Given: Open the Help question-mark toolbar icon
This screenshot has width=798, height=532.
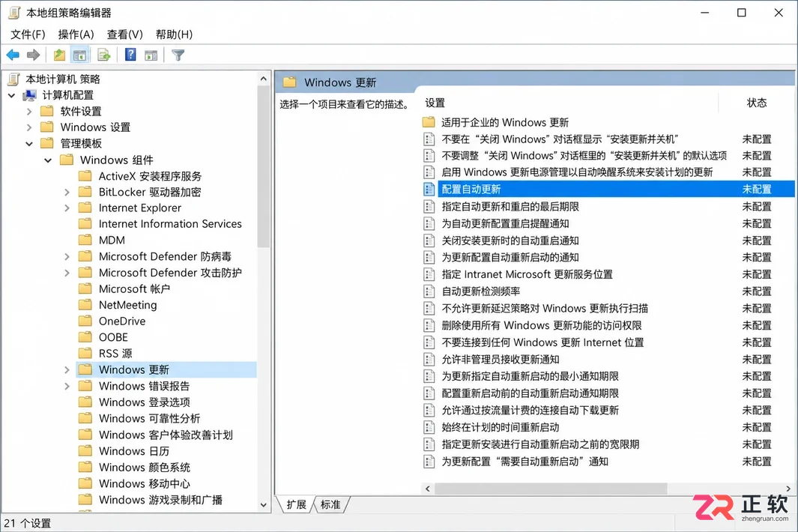Looking at the screenshot, I should pos(130,55).
